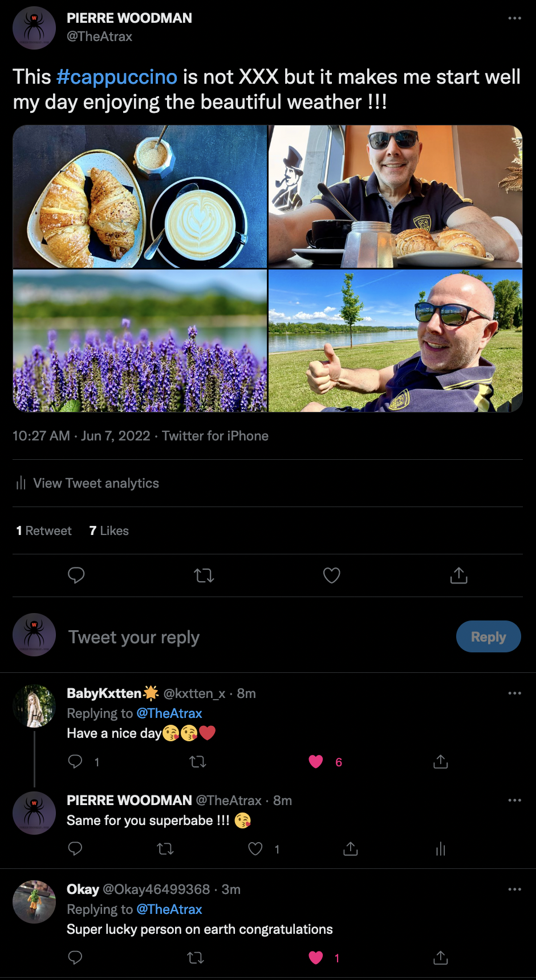This screenshot has height=980, width=536.
Task: Click the reply icon under the main tweet
Action: [x=76, y=575]
